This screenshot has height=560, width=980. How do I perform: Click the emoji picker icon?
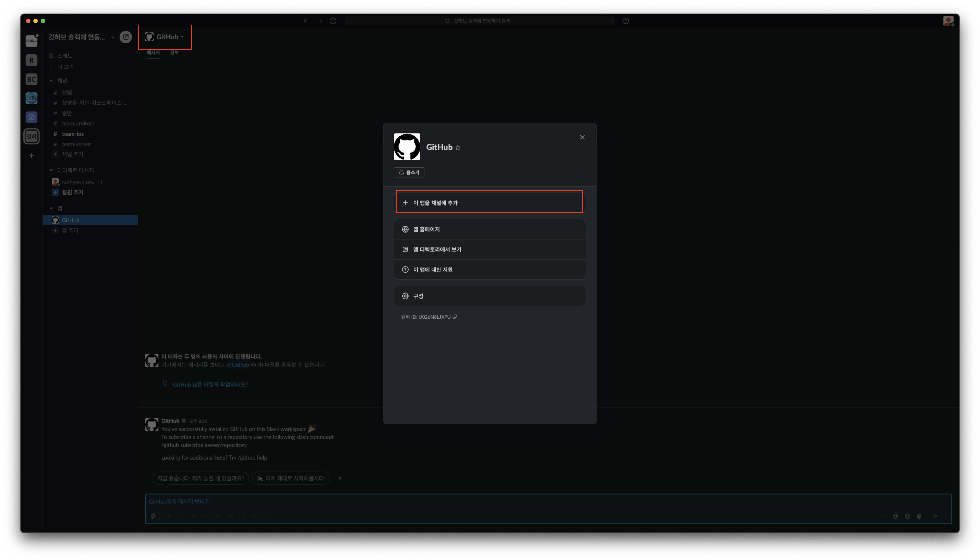(x=907, y=516)
